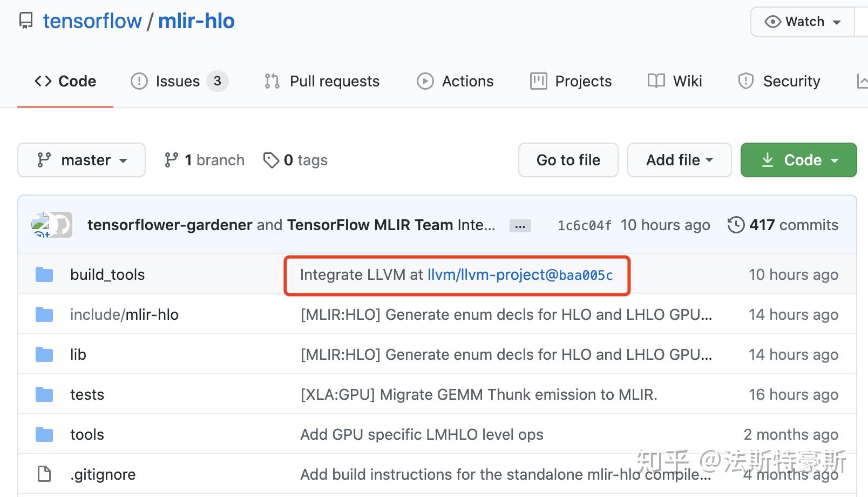868x497 pixels.
Task: Open the master branch dropdown
Action: point(82,160)
